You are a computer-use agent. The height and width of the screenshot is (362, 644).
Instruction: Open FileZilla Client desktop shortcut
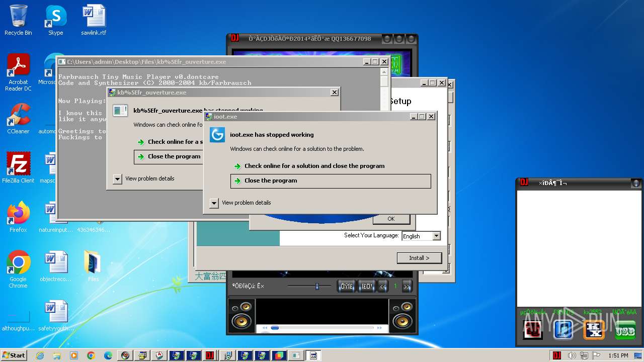click(x=18, y=167)
